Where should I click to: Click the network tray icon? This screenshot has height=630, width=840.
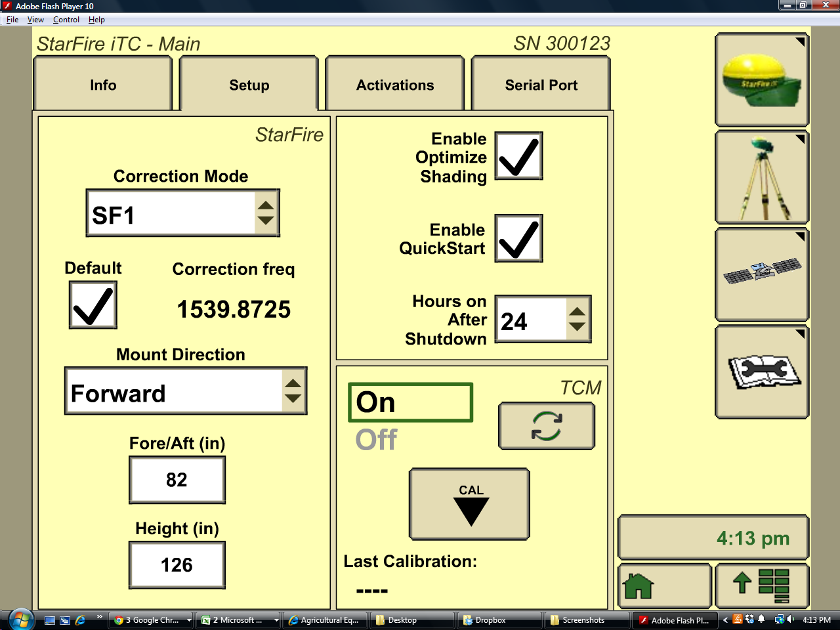pos(779,619)
